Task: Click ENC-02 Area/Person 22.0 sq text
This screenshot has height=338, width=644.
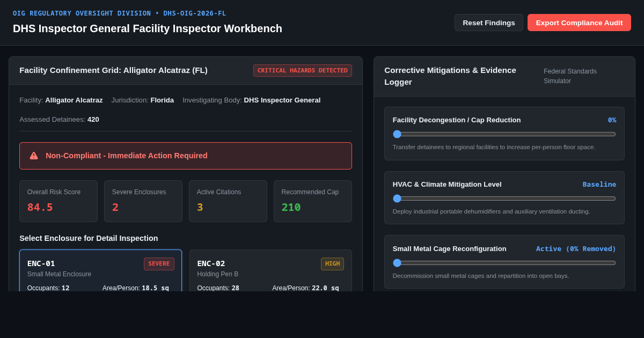Action: pos(306,288)
